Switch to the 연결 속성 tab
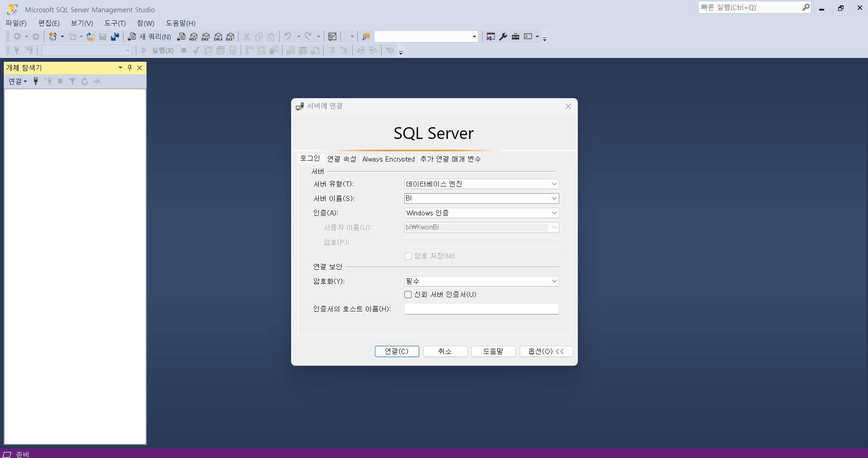868x458 pixels. [x=342, y=159]
